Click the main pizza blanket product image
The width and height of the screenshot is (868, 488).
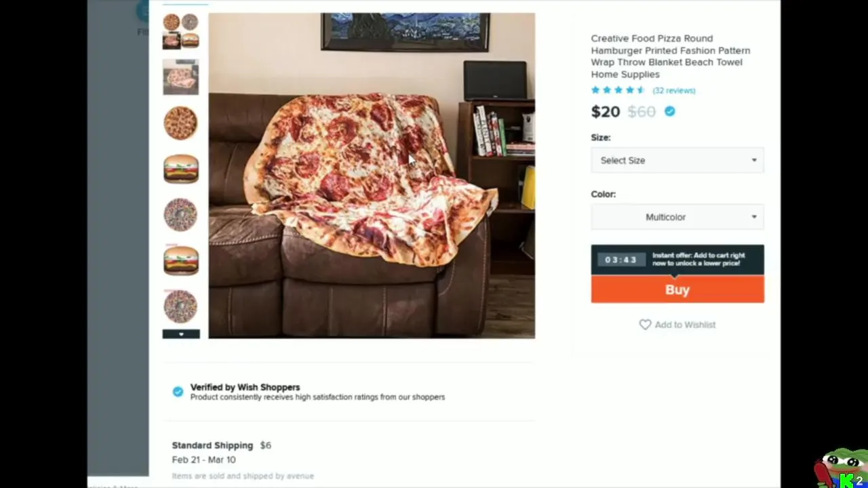click(x=372, y=176)
